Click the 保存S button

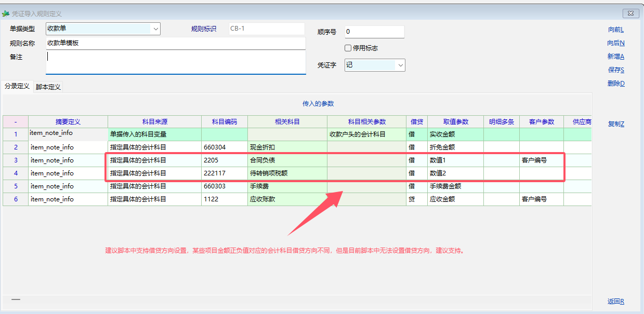[x=615, y=70]
